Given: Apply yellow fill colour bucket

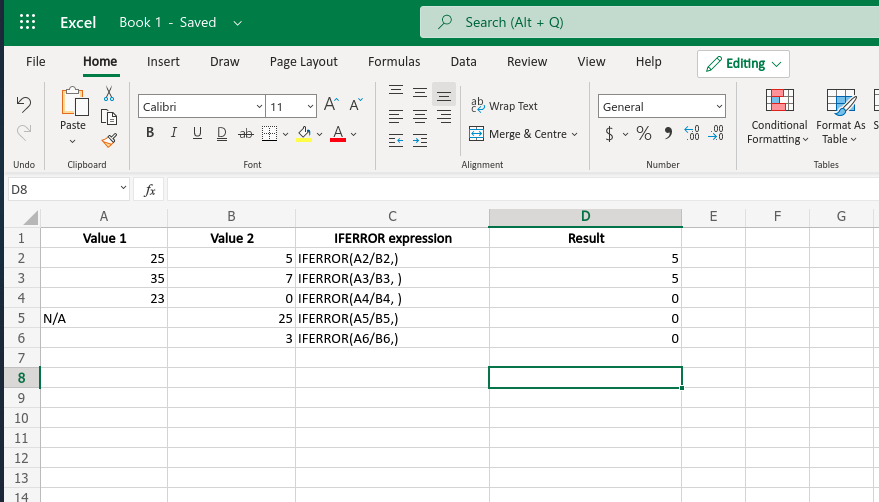Looking at the screenshot, I should click(304, 133).
